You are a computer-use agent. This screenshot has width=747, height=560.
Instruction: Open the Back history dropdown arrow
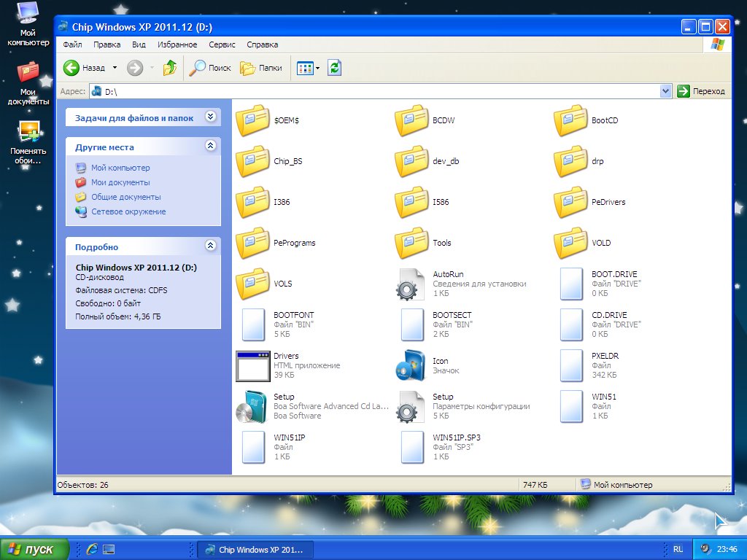114,68
